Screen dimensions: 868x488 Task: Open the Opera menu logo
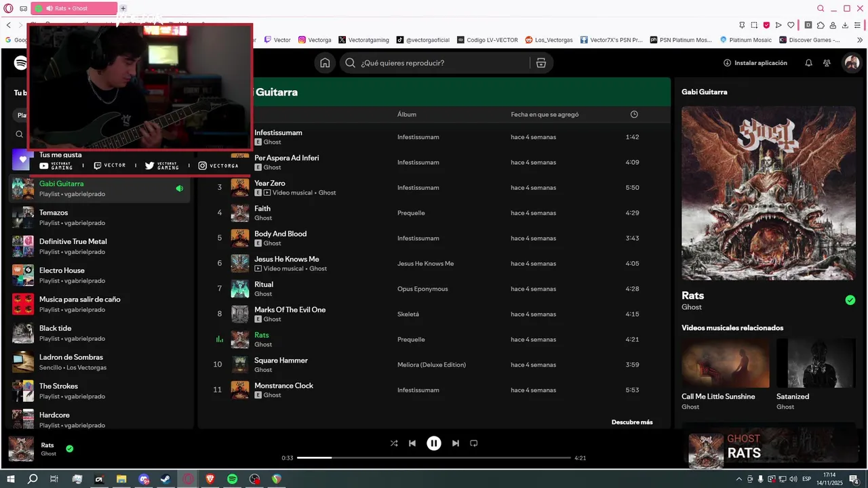click(7, 8)
